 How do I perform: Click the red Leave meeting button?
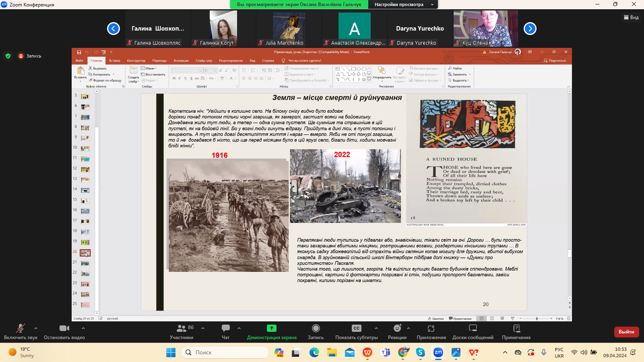(x=626, y=332)
